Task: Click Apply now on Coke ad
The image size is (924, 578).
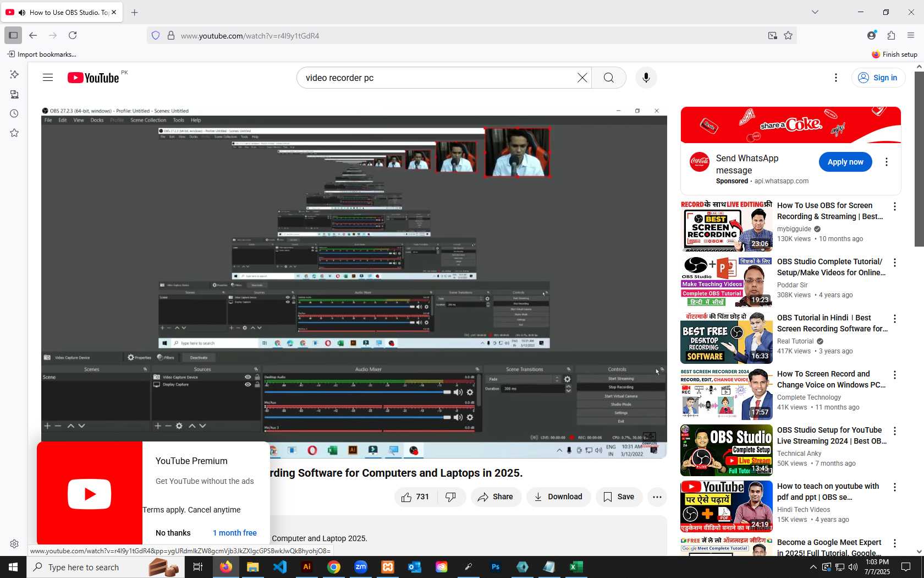Action: click(845, 162)
